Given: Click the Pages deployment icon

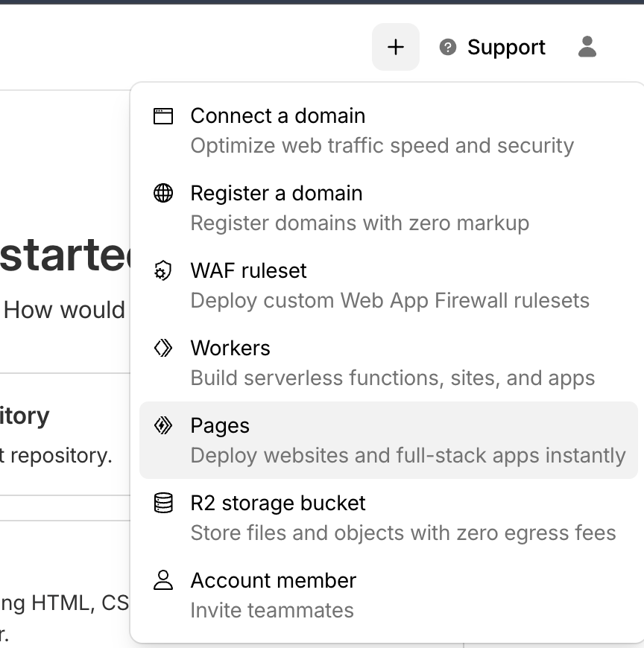Looking at the screenshot, I should tap(163, 426).
